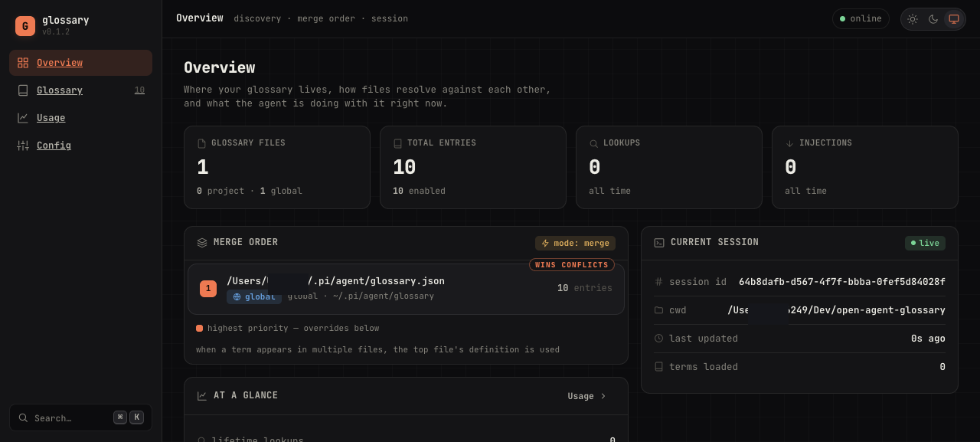Viewport: 980px width, 442px height.
Task: Click the online status indicator
Action: [861, 19]
